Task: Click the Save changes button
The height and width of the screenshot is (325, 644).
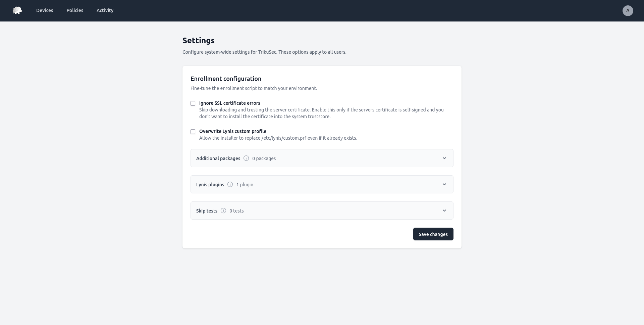Action: (433, 234)
